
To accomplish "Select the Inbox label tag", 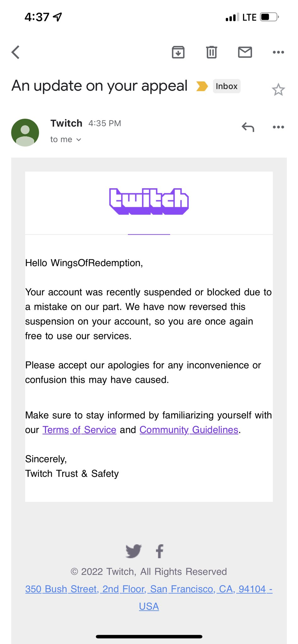I will pos(227,86).
